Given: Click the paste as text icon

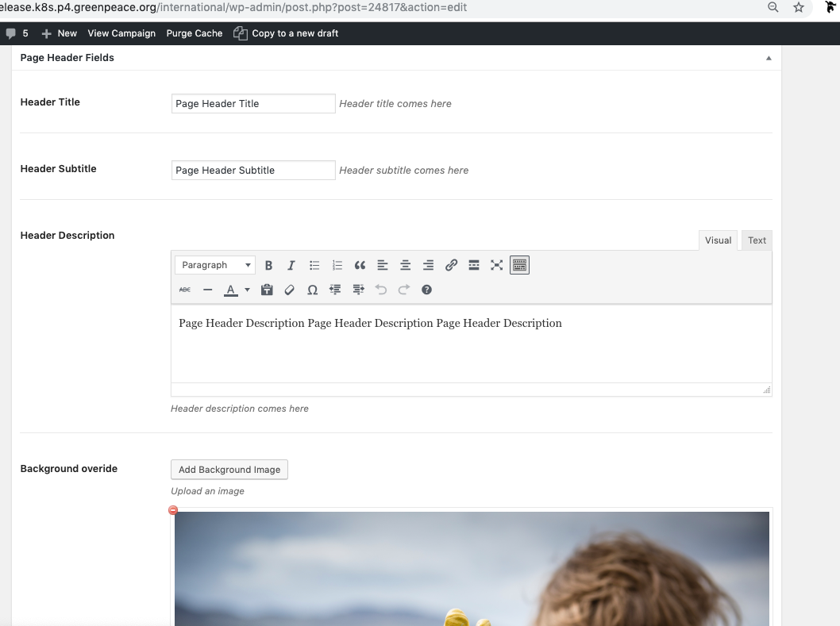Looking at the screenshot, I should click(267, 290).
